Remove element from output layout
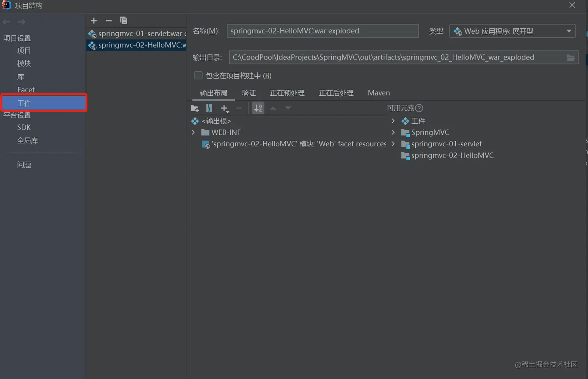The width and height of the screenshot is (588, 379). [x=239, y=108]
